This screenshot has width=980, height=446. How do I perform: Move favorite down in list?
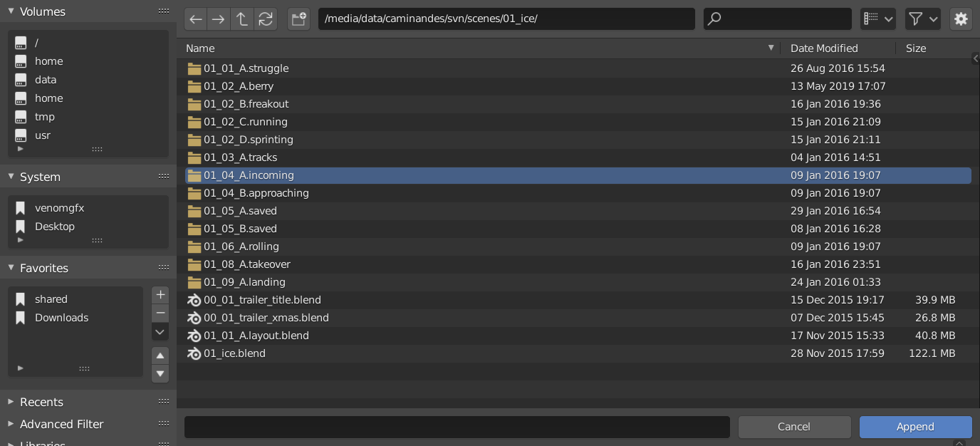[160, 373]
